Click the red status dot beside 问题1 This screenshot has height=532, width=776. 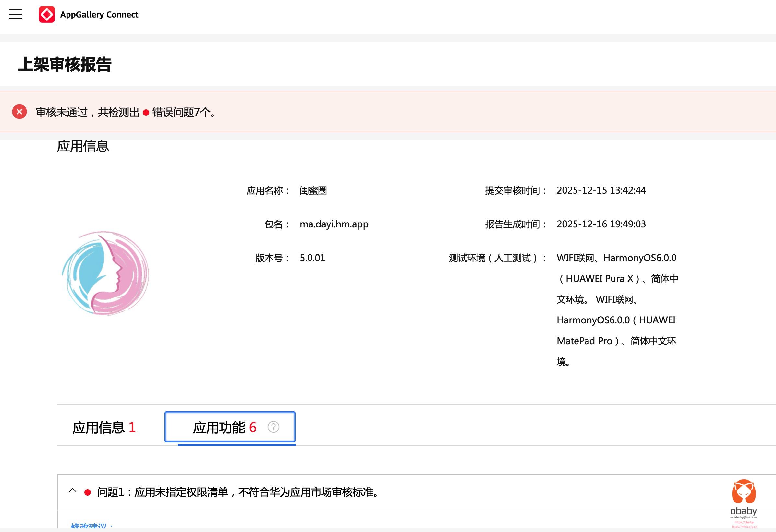[88, 492]
